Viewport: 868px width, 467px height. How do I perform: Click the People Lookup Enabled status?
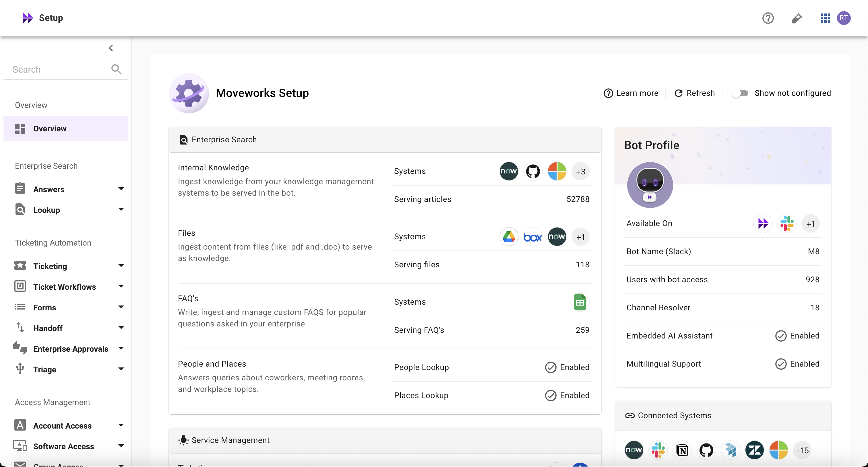(x=567, y=367)
